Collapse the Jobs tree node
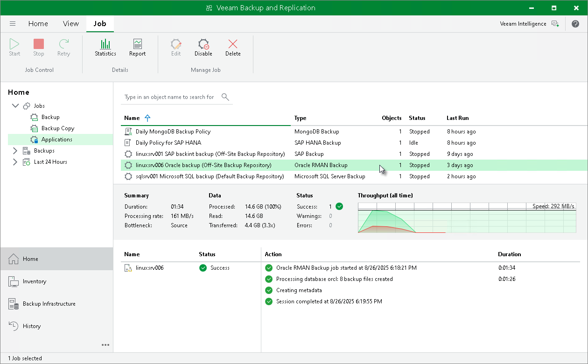The height and width of the screenshot is (364, 588). coord(15,106)
